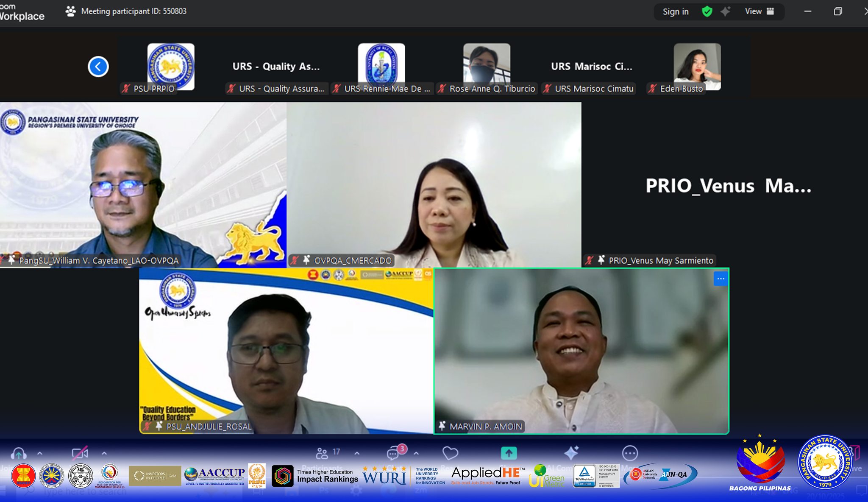Image resolution: width=868 pixels, height=502 pixels.
Task: Expand video options arrow beside camera icon
Action: point(104,453)
